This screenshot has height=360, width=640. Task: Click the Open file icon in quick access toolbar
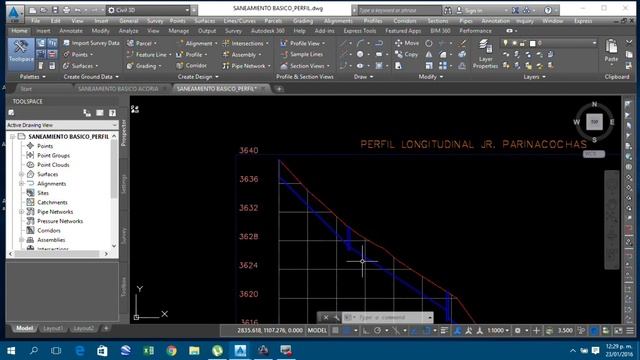pyautogui.click(x=44, y=10)
